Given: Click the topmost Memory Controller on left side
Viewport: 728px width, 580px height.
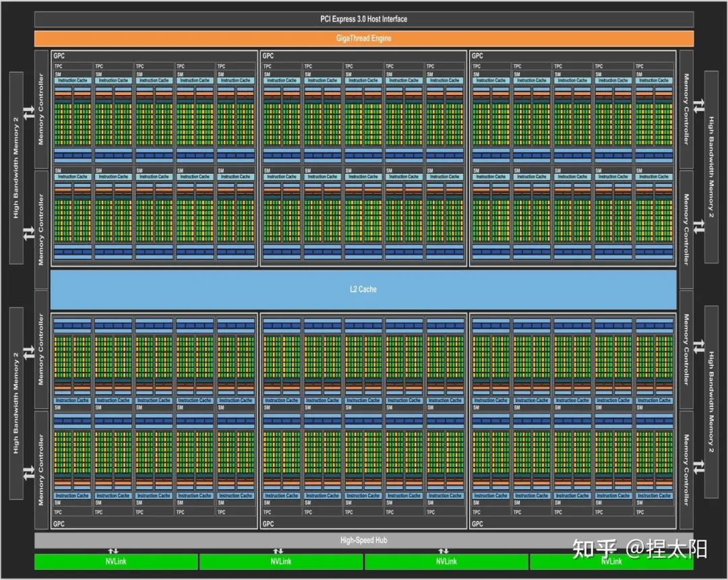Looking at the screenshot, I should click(41, 110).
